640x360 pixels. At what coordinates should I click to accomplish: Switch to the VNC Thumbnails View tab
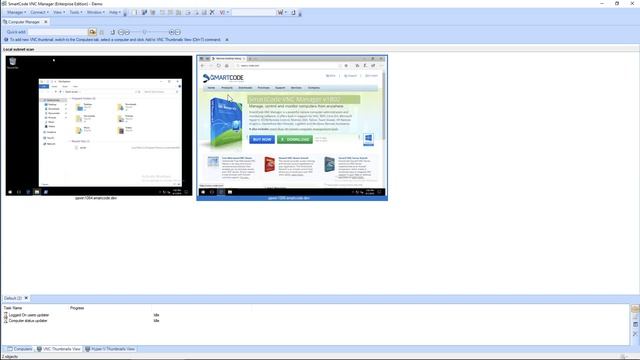(x=59, y=349)
